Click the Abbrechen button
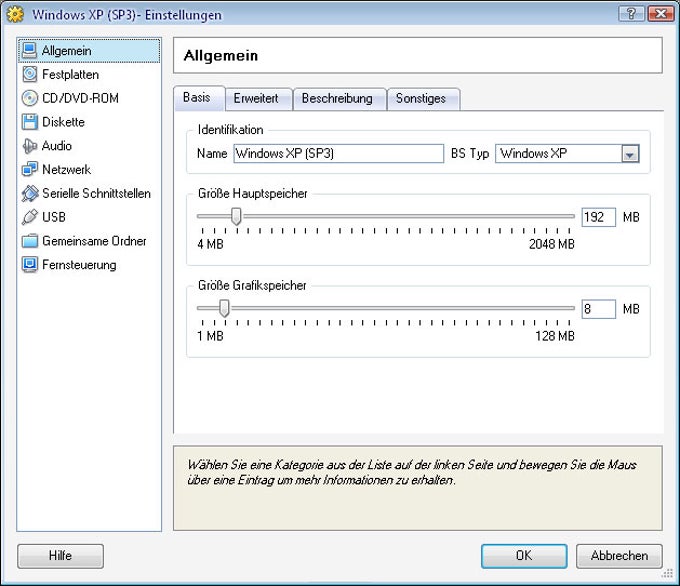This screenshot has width=680, height=586. tap(619, 556)
